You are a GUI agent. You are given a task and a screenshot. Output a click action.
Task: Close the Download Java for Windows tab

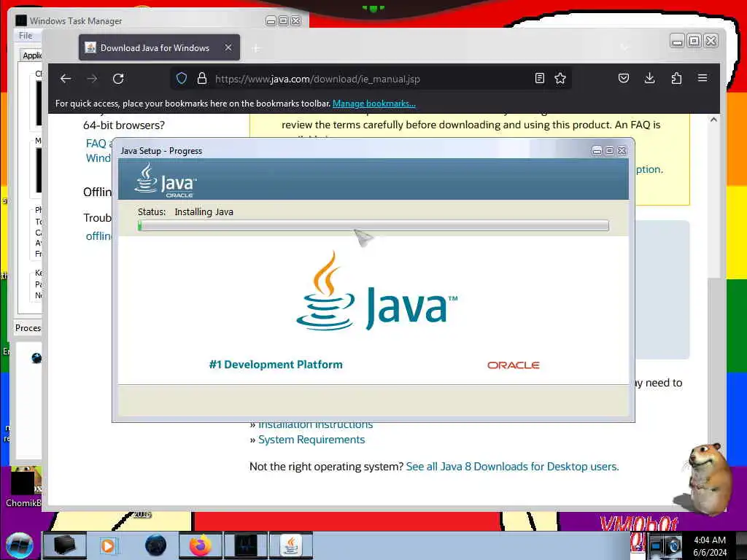(x=228, y=47)
